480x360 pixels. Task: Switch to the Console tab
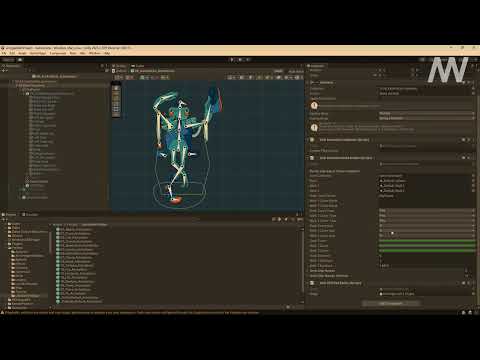pyautogui.click(x=30, y=215)
